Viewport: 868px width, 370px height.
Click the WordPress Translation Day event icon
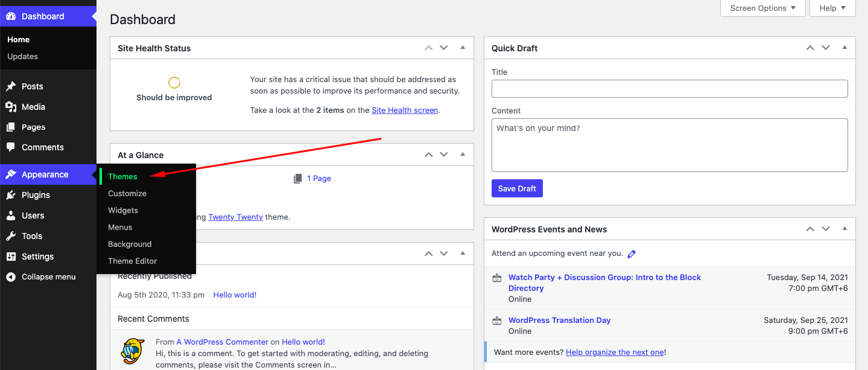496,321
